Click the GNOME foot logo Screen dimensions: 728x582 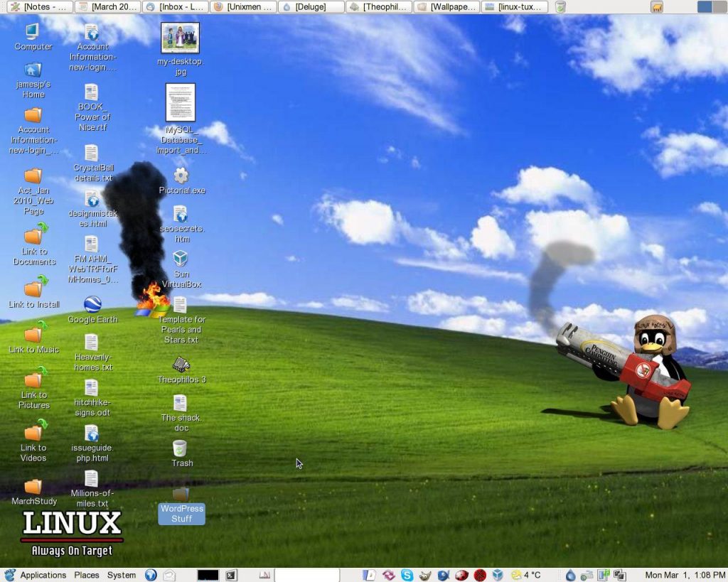[10, 575]
